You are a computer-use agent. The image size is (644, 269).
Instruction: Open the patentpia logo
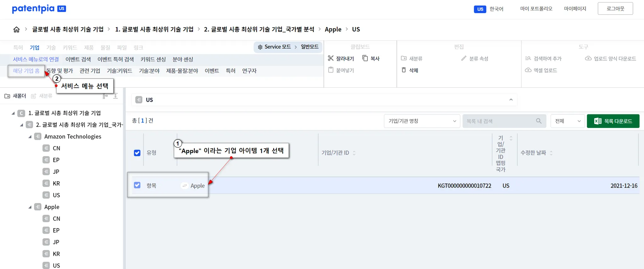[39, 9]
